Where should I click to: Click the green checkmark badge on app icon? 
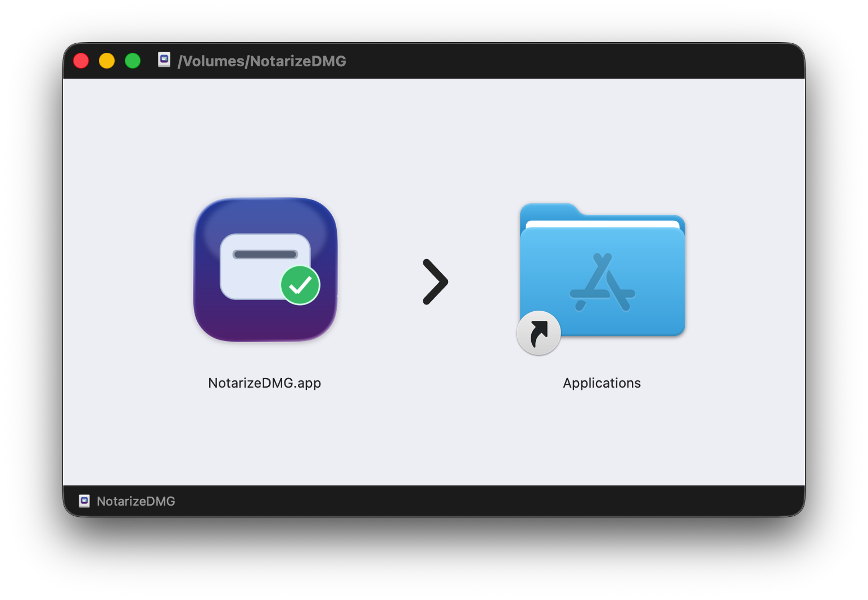(x=300, y=285)
